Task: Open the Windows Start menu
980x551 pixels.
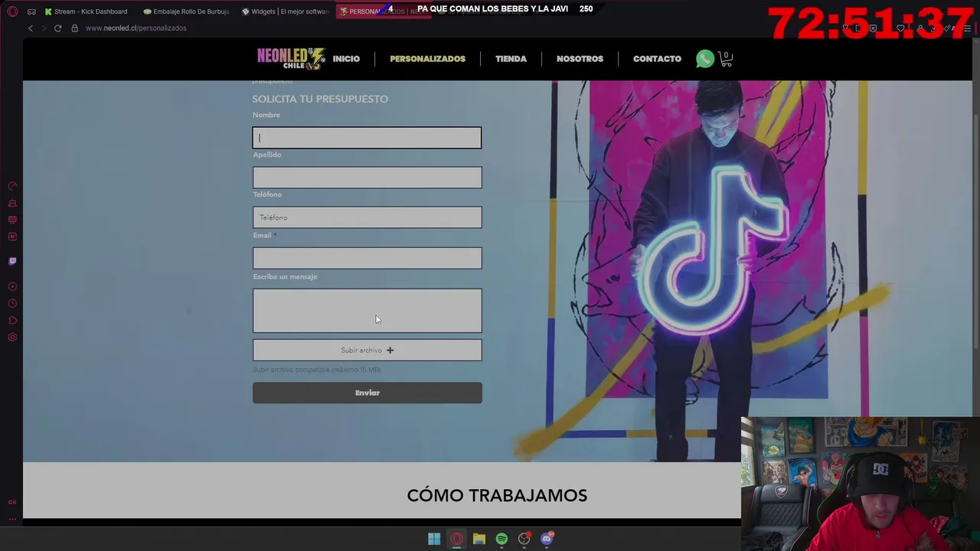Action: (x=434, y=539)
